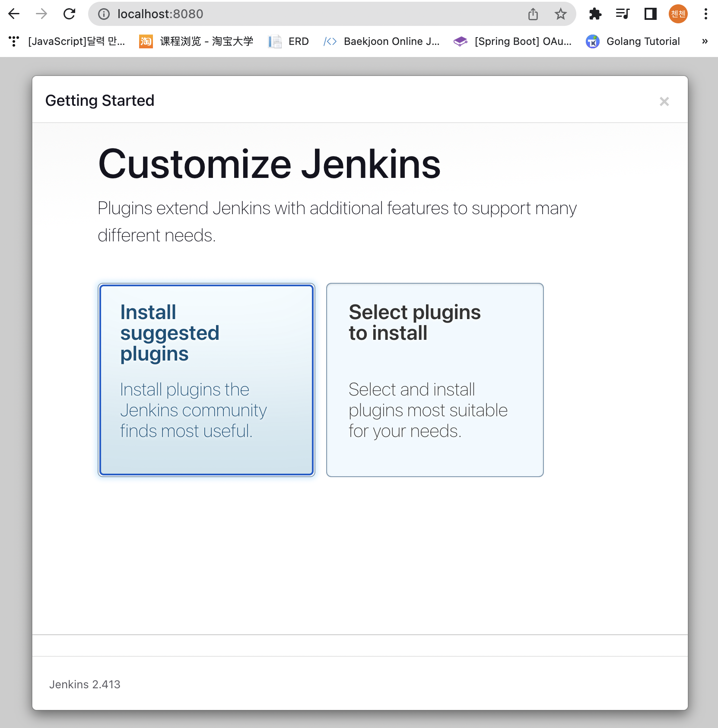Open the JavaScript calendar bookmark
718x728 pixels.
[67, 41]
